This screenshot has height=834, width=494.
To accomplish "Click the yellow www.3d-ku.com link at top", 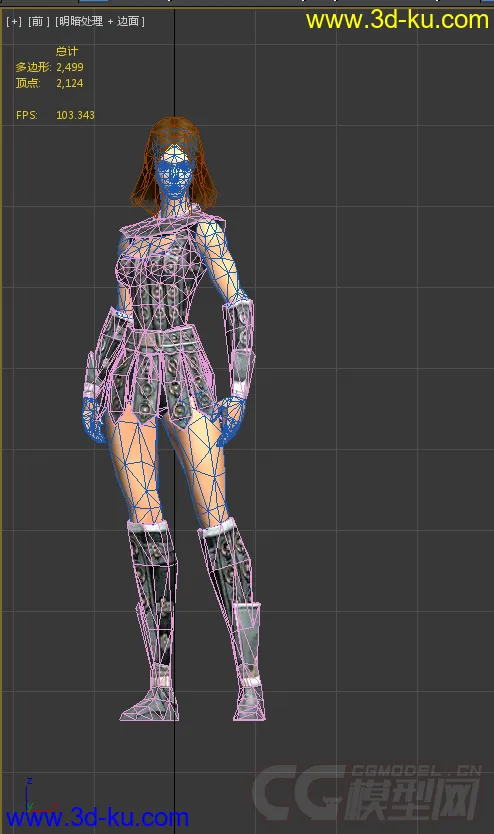I will 397,20.
